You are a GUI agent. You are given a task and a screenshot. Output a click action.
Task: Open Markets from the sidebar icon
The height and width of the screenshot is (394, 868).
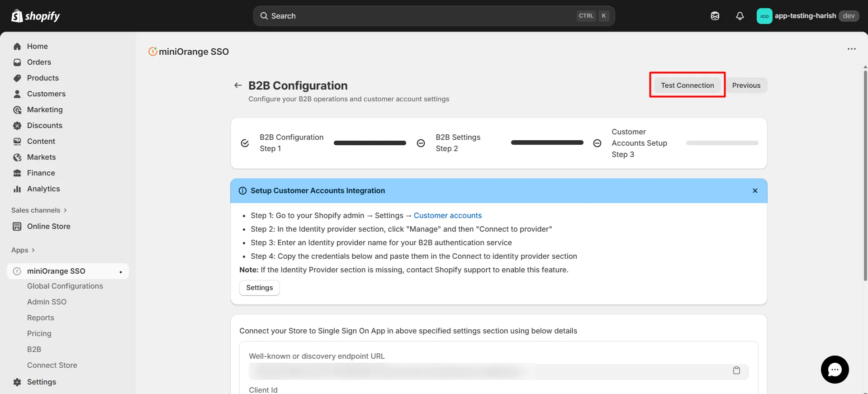click(17, 157)
